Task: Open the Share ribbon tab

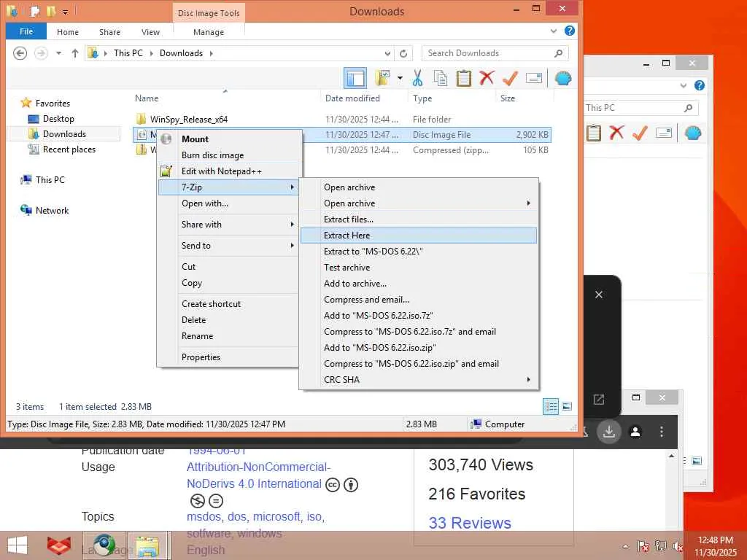Action: [x=109, y=32]
